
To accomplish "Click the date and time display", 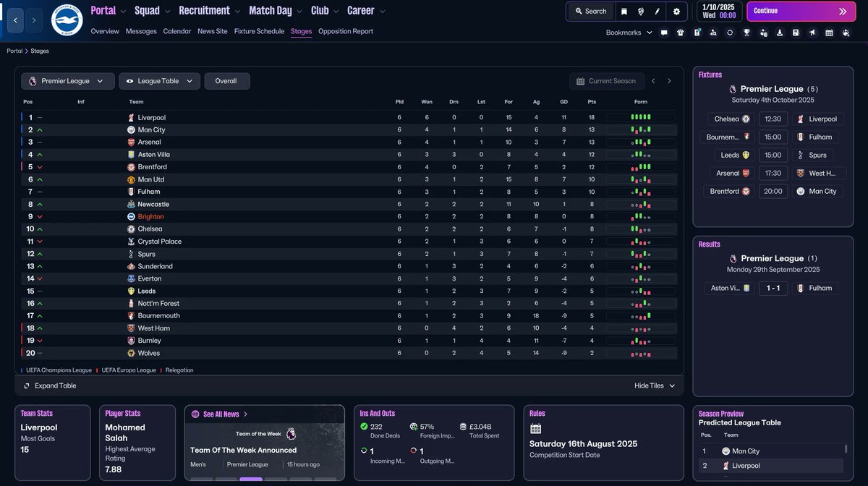I will pyautogui.click(x=719, y=11).
